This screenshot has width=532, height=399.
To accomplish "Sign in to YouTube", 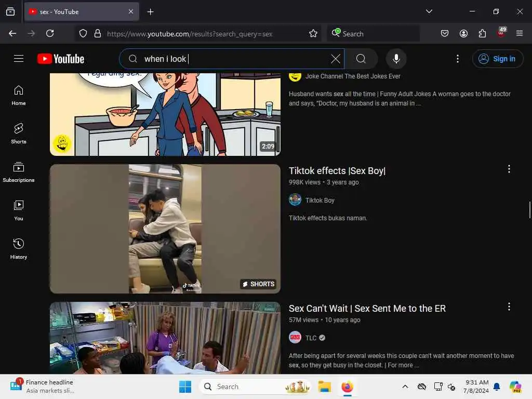I will pyautogui.click(x=497, y=59).
